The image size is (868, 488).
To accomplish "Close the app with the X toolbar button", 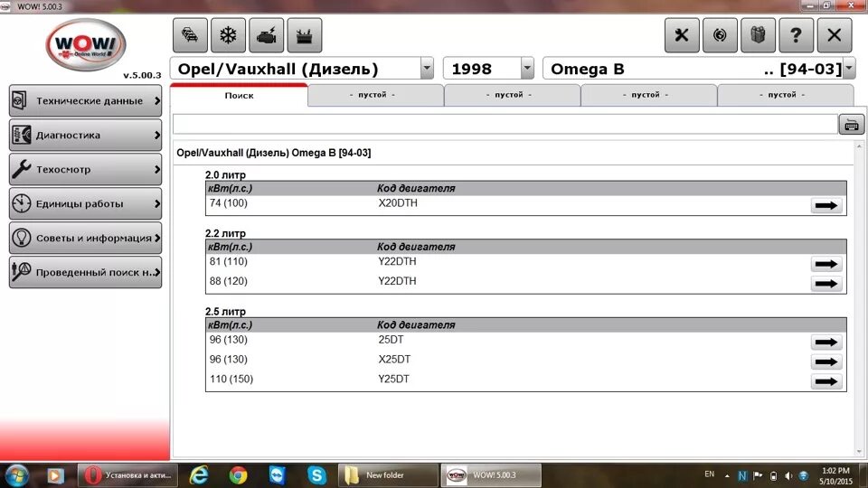I will 835,35.
